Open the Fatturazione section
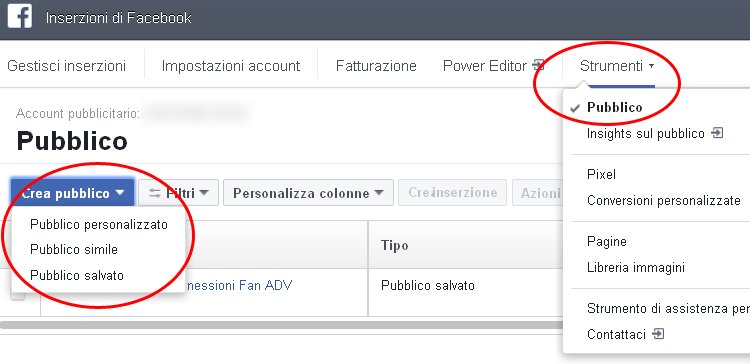This screenshot has width=750, height=364. tap(376, 66)
